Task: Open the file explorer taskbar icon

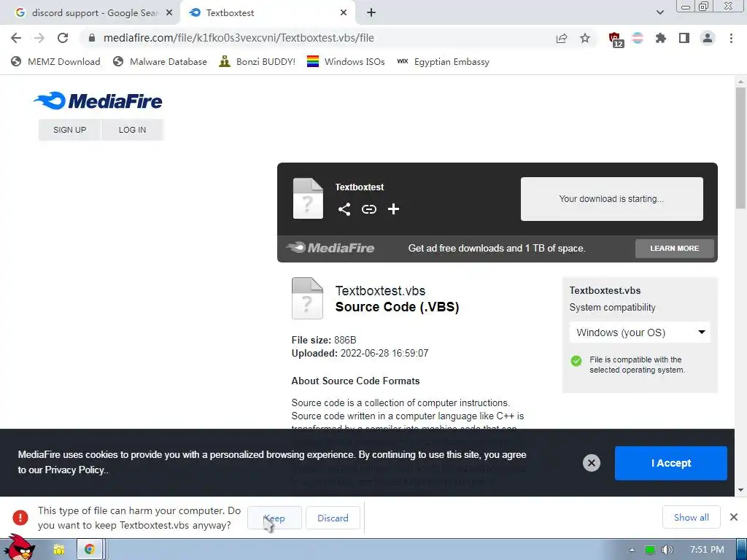Action: [59, 550]
